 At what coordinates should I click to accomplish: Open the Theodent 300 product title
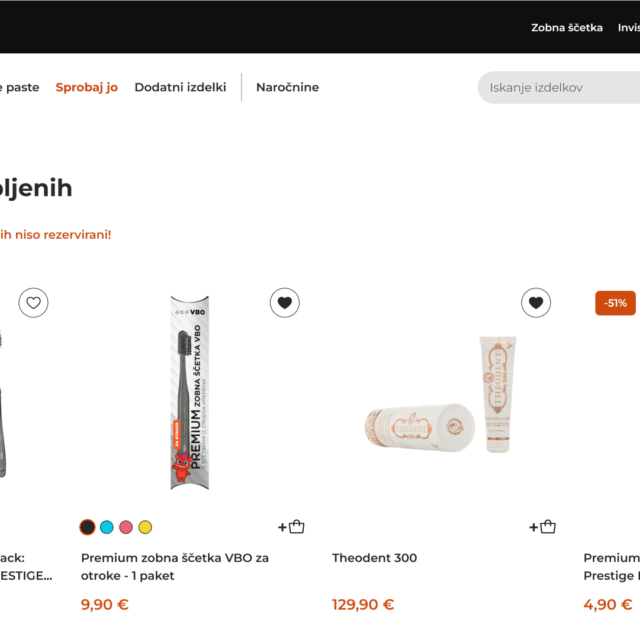pyautogui.click(x=374, y=558)
